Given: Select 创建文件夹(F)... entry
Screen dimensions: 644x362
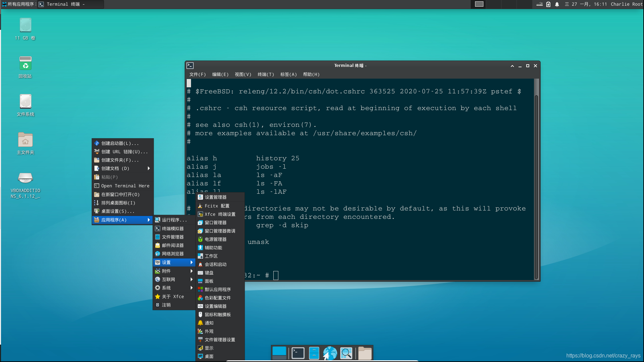Looking at the screenshot, I should click(123, 160).
